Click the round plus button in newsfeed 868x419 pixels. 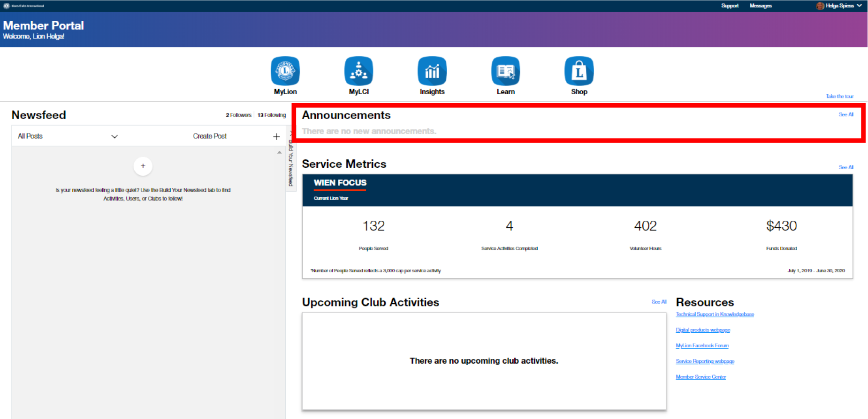[143, 166]
